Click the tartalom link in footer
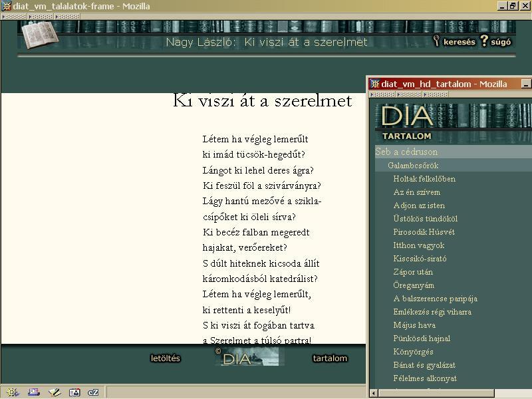The height and width of the screenshot is (399, 532). pyautogui.click(x=330, y=358)
